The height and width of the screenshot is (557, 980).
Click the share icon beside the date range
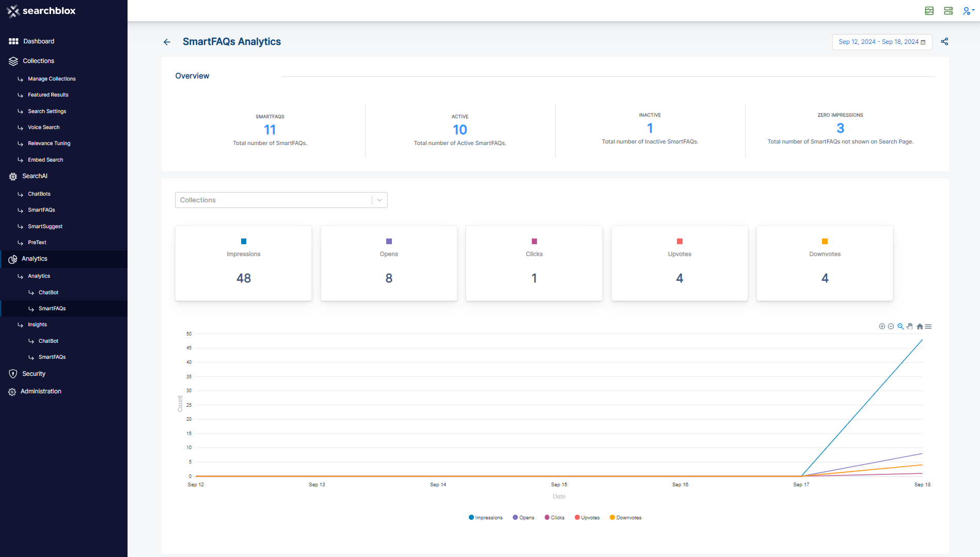tap(944, 42)
